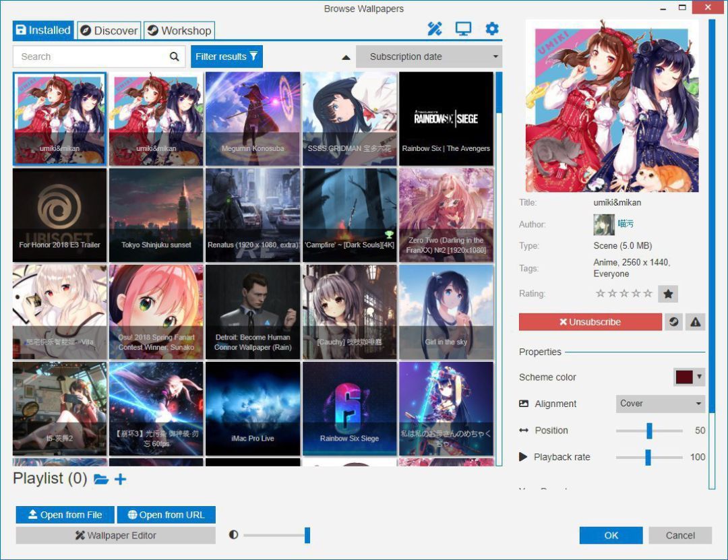Open the author name link
Image resolution: width=728 pixels, height=560 pixels.
pyautogui.click(x=626, y=224)
